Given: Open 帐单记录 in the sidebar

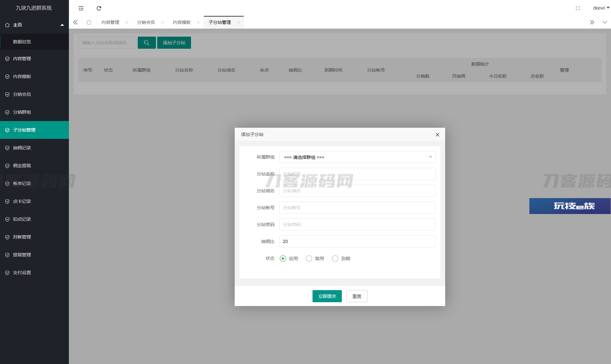Looking at the screenshot, I should tap(34, 183).
